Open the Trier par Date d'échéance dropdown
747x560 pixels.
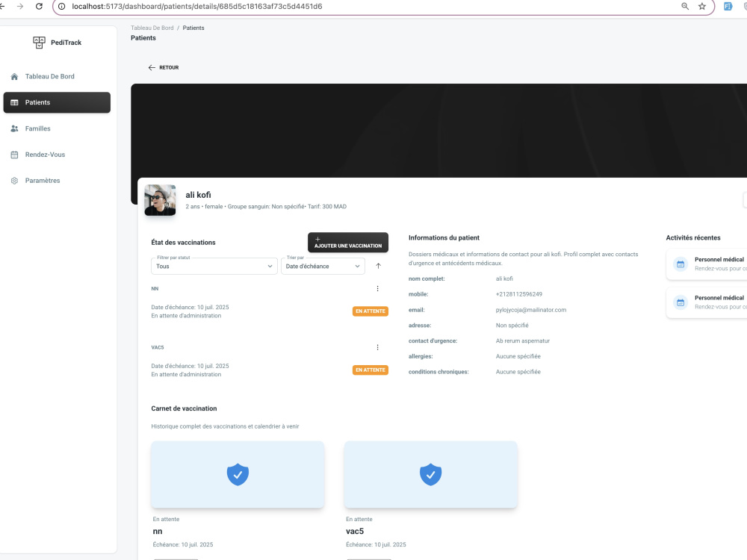323,267
